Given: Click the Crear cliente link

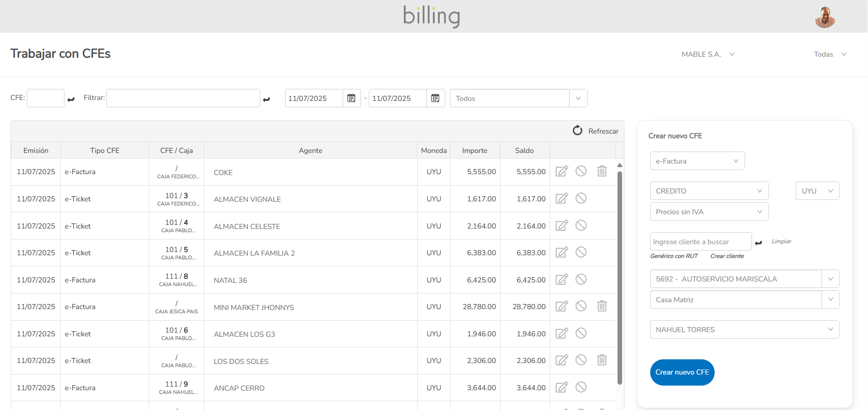Looking at the screenshot, I should click(727, 256).
